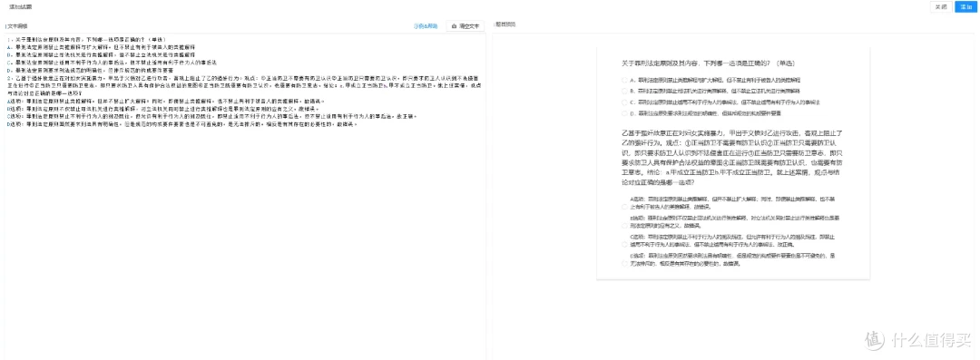Click the 关闭 button at top right
The height and width of the screenshot is (360, 980).
click(942, 7)
